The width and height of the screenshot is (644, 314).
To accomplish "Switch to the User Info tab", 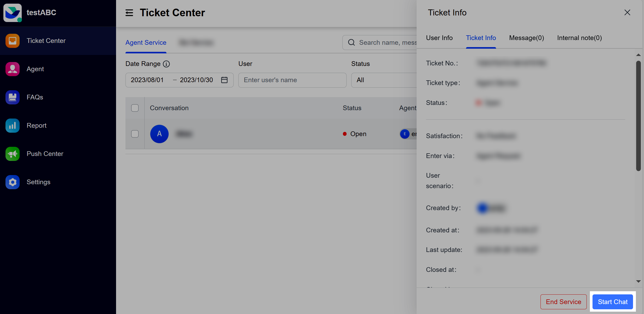I will point(439,38).
